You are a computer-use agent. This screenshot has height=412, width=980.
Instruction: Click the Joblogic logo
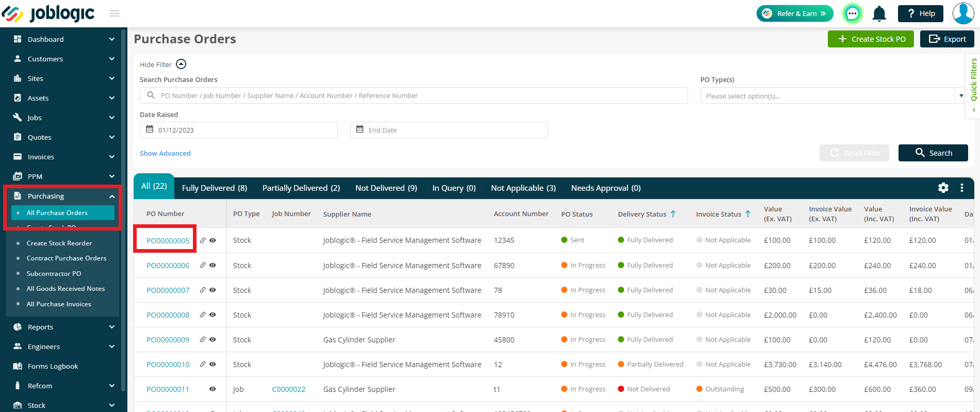[48, 13]
